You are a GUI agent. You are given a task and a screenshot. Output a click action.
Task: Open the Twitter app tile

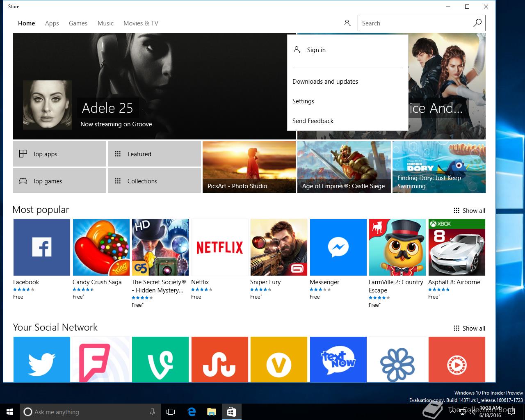click(x=41, y=360)
